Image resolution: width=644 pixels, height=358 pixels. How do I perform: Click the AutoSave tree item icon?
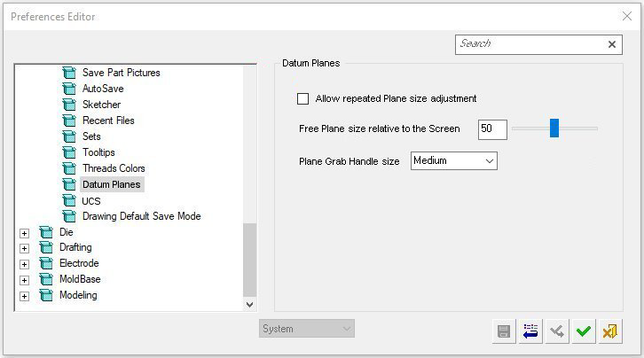(x=69, y=89)
